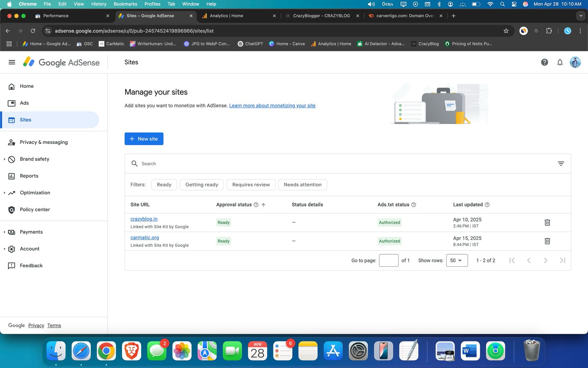The image size is (588, 368).
Task: Click the New site button
Action: coord(144,139)
